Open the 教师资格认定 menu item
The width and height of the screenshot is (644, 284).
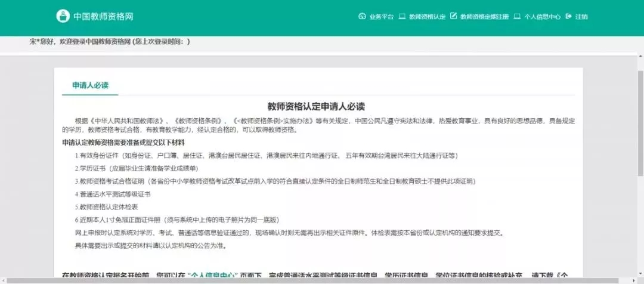pos(427,17)
